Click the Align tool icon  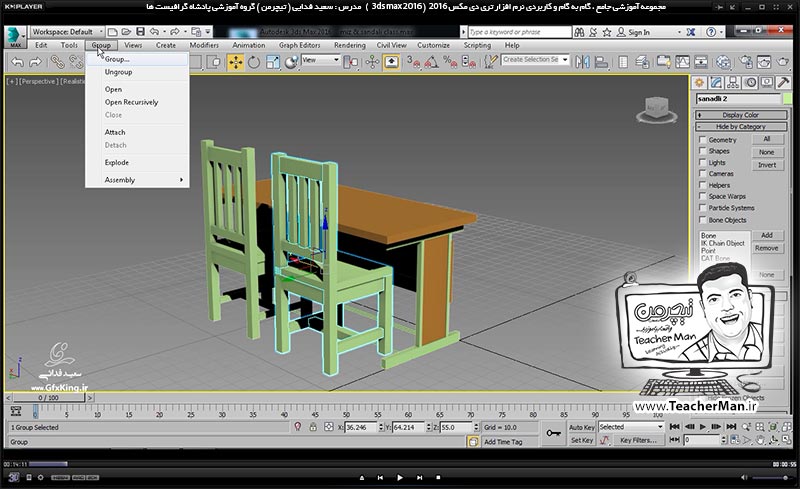602,62
